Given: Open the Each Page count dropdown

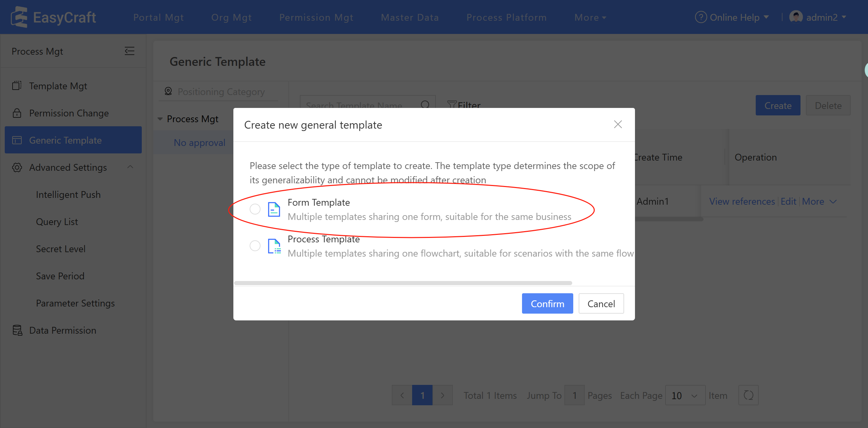Looking at the screenshot, I should (x=685, y=395).
